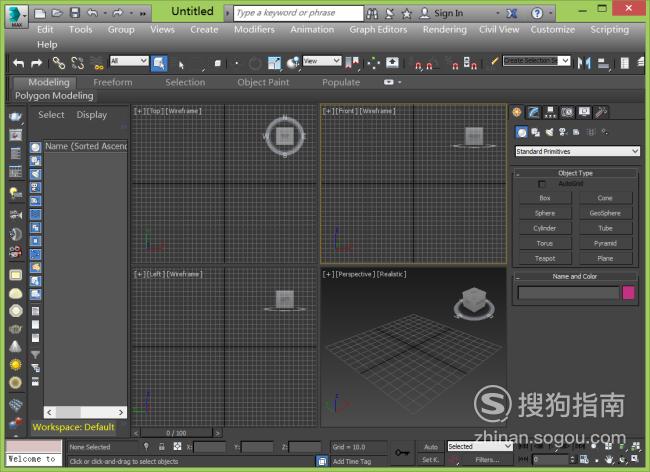Select the Shapes category icon
Viewport: 650px width, 472px height.
click(536, 132)
